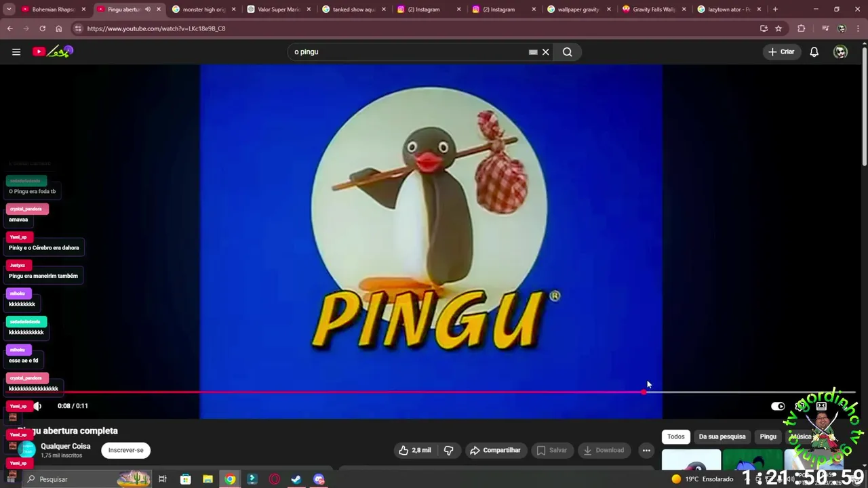The height and width of the screenshot is (488, 868).
Task: Open File Explorer from taskbar
Action: (208, 479)
